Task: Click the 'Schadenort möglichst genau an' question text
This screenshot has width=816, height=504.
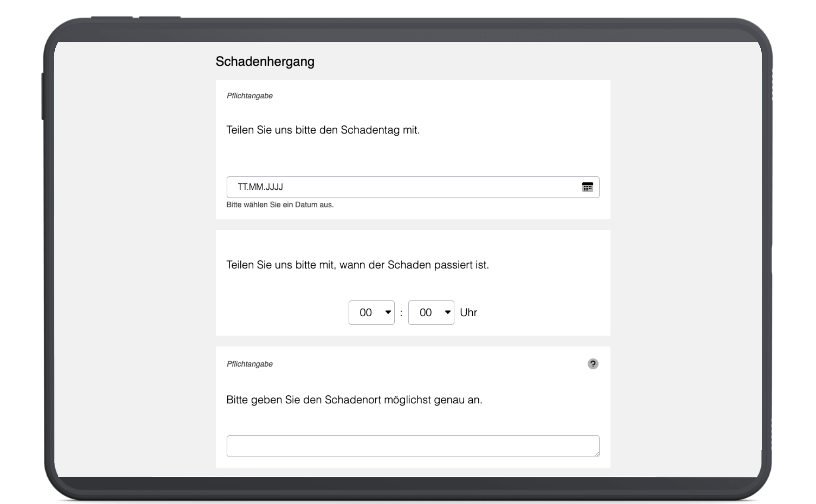Action: 354,400
